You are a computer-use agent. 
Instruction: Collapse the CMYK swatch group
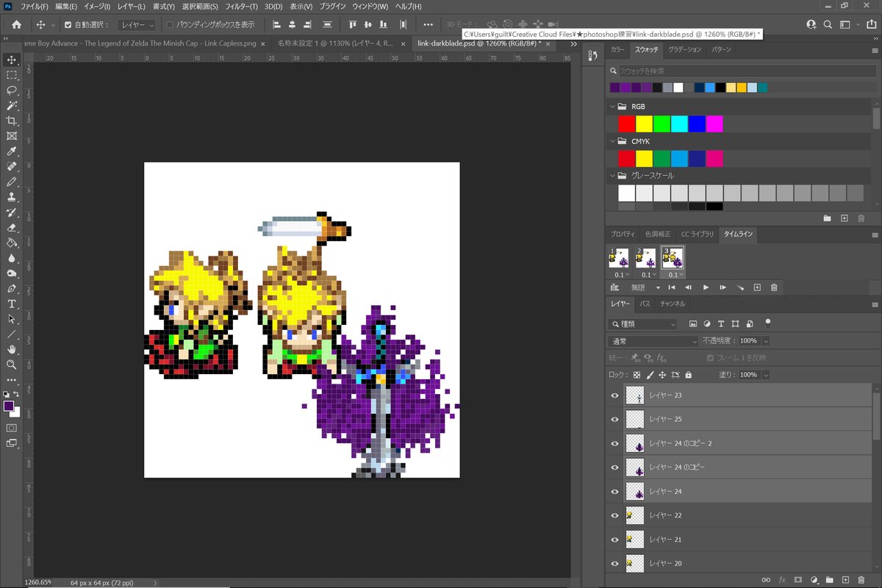click(611, 141)
